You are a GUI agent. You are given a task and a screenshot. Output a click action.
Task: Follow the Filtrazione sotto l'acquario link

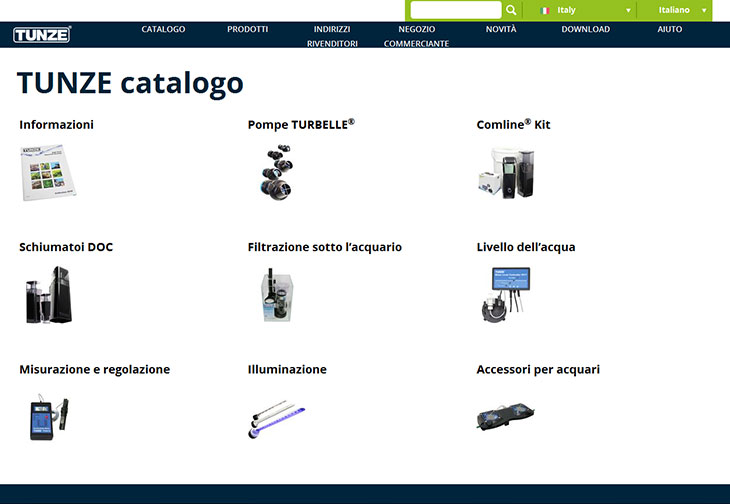325,247
